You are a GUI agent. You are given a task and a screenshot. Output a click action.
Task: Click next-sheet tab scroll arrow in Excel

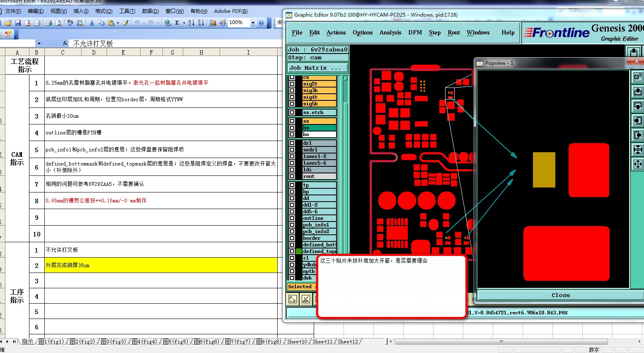(x=7, y=341)
